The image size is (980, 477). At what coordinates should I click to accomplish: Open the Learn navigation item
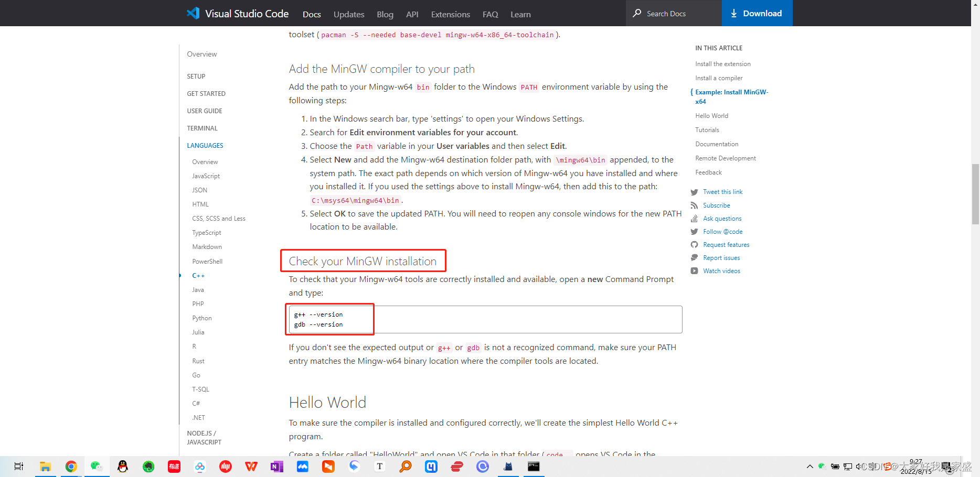tap(521, 15)
